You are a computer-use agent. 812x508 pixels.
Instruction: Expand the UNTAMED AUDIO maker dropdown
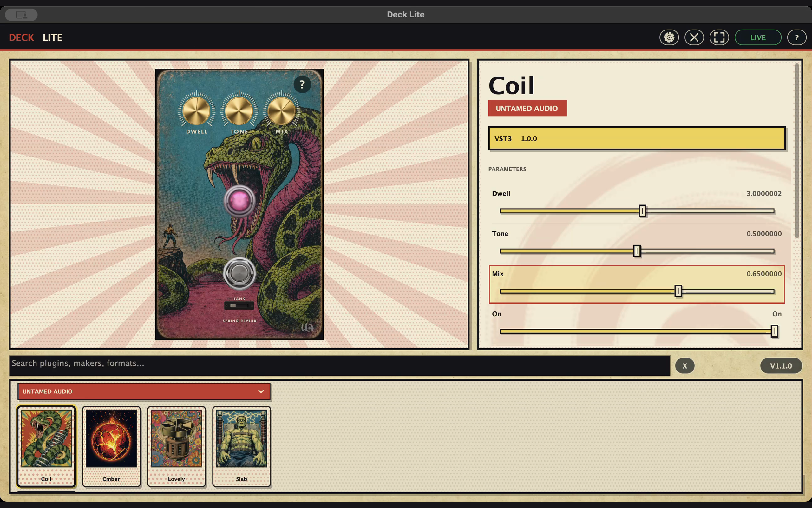click(144, 391)
